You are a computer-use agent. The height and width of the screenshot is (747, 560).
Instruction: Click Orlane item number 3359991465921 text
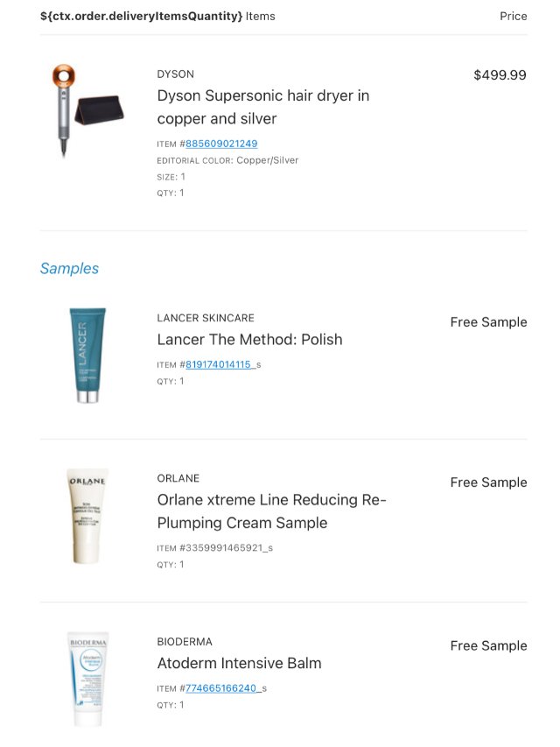click(226, 548)
